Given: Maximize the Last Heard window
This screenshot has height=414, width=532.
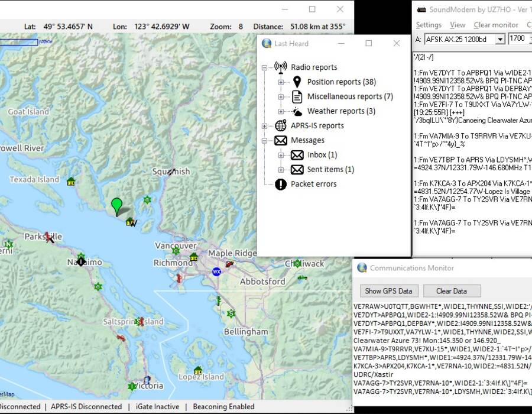Looking at the screenshot, I should click(x=368, y=43).
